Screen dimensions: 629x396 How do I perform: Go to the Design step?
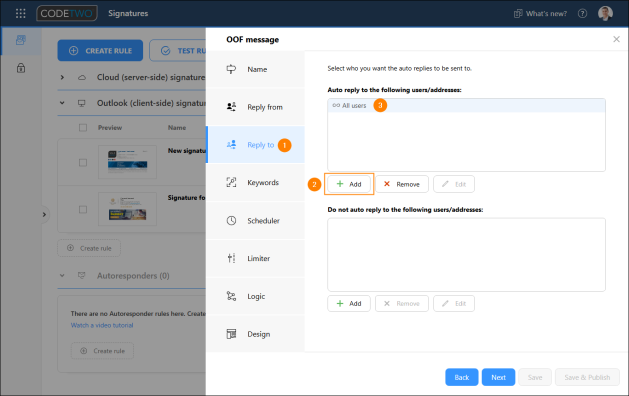(256, 334)
